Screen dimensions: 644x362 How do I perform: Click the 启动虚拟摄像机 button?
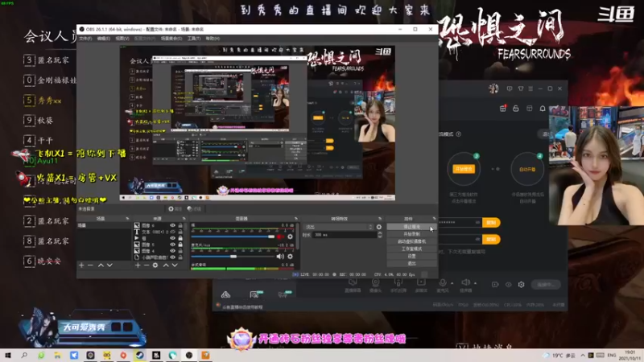click(x=411, y=241)
